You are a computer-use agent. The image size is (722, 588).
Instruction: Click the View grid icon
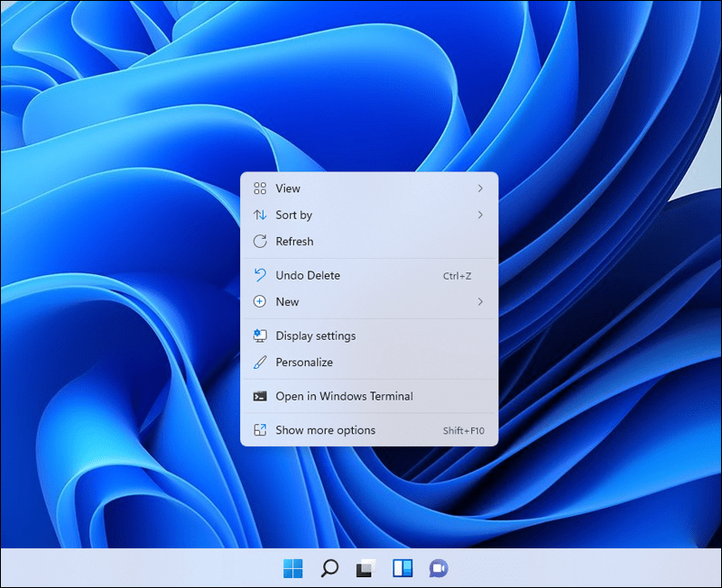click(x=260, y=188)
